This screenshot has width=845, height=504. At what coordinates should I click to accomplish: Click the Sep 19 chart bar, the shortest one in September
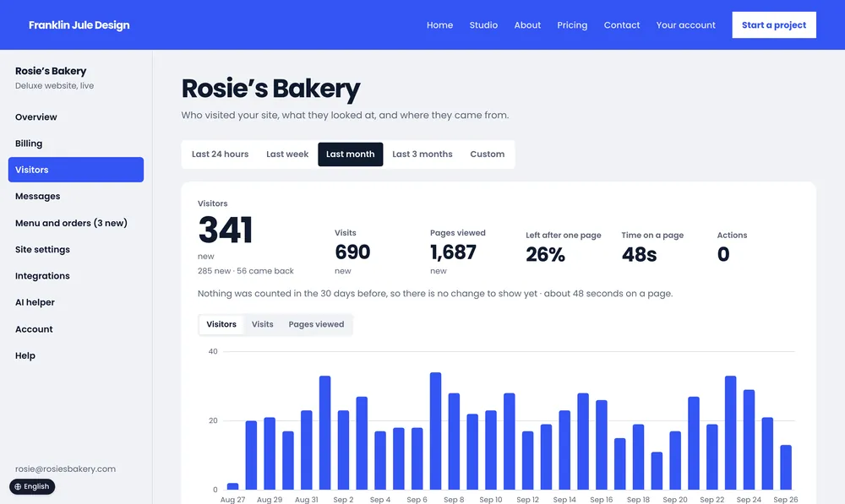pos(657,470)
